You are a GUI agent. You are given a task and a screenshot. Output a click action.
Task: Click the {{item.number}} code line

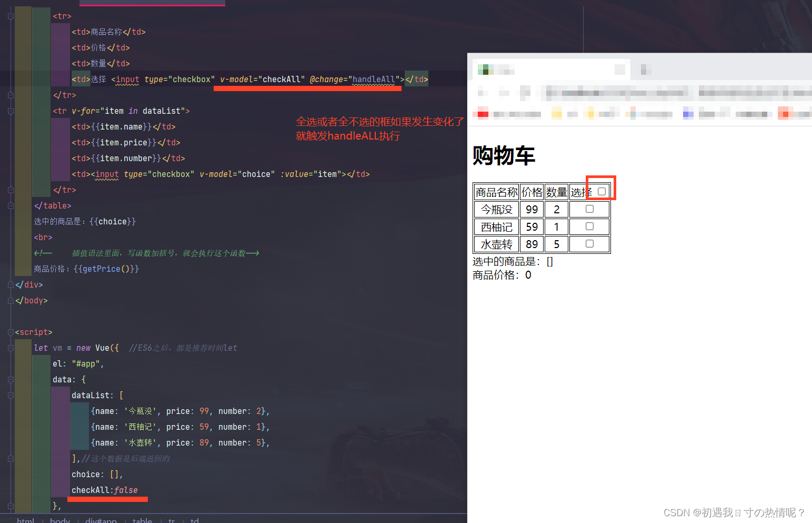[128, 159]
